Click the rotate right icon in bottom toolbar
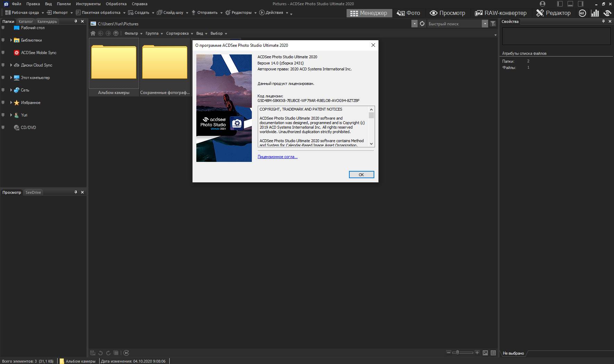Viewport: 614px width, 364px height. (108, 353)
